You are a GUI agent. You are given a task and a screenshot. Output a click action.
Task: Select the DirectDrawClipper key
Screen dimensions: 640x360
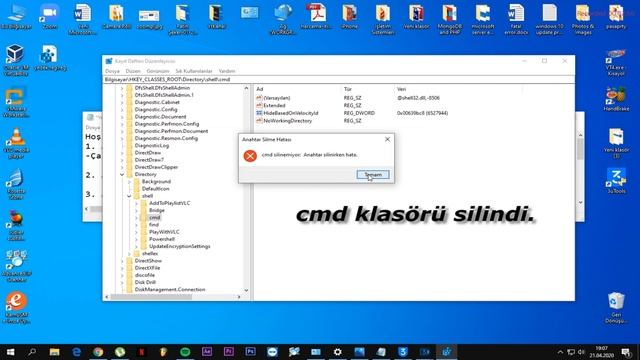click(156, 167)
